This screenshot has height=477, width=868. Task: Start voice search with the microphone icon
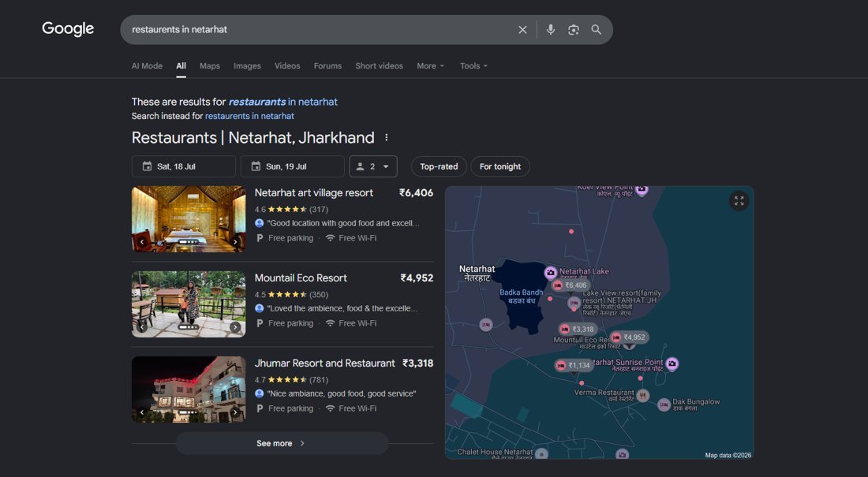pyautogui.click(x=550, y=30)
